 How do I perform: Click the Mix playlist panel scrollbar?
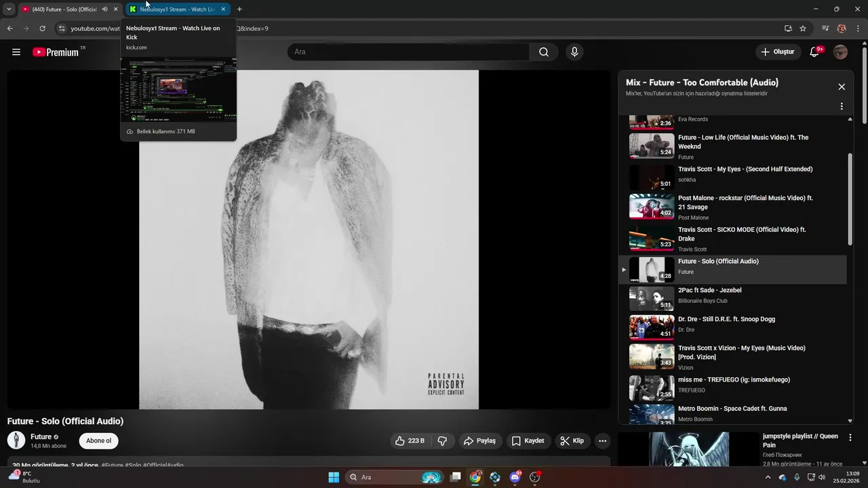tap(850, 199)
